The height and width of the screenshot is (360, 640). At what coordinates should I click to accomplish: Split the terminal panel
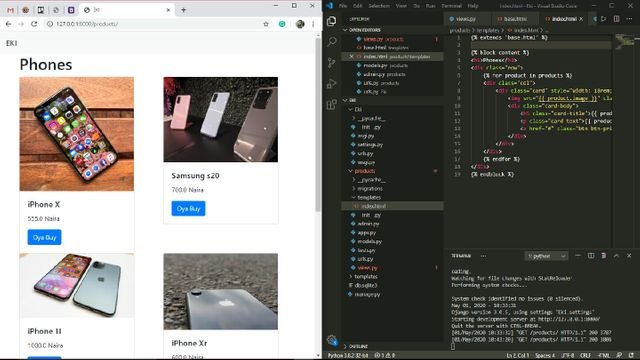tap(591, 256)
